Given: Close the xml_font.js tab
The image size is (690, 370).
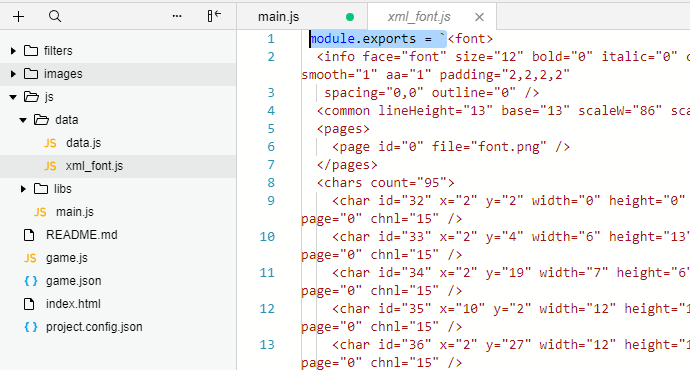Looking at the screenshot, I should coord(480,17).
